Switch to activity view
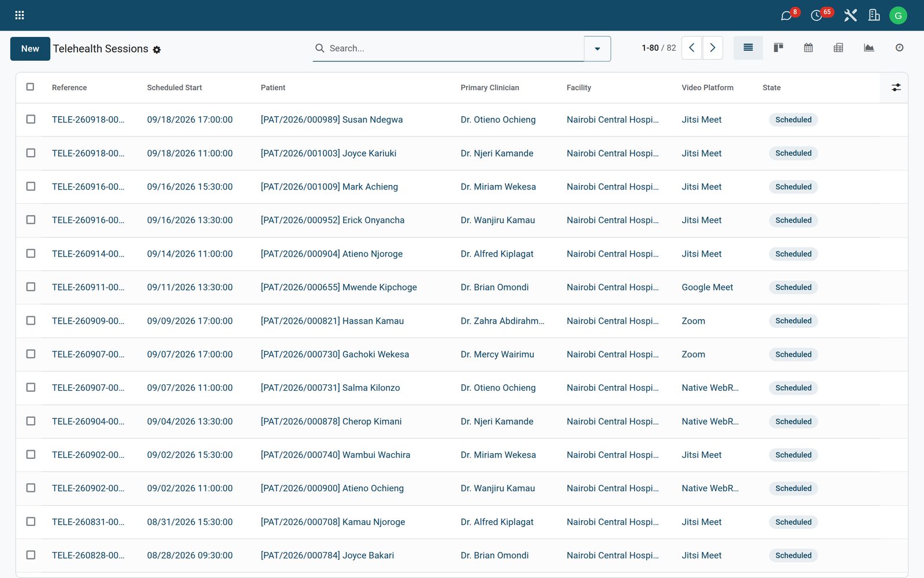 pyautogui.click(x=899, y=48)
